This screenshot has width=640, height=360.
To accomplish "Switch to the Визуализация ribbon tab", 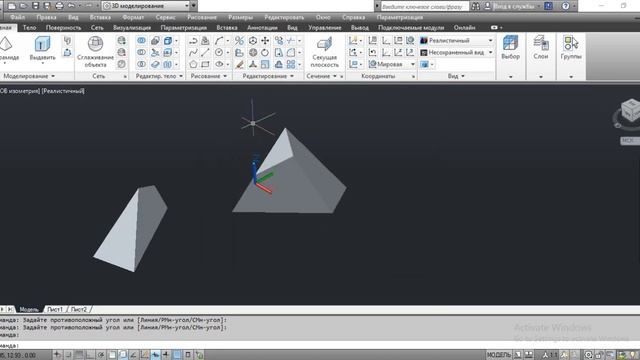I will point(132,27).
